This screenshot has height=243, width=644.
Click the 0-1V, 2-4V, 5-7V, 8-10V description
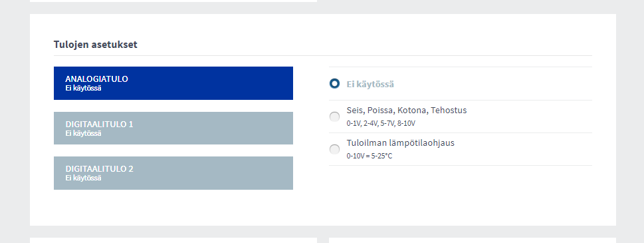(381, 123)
